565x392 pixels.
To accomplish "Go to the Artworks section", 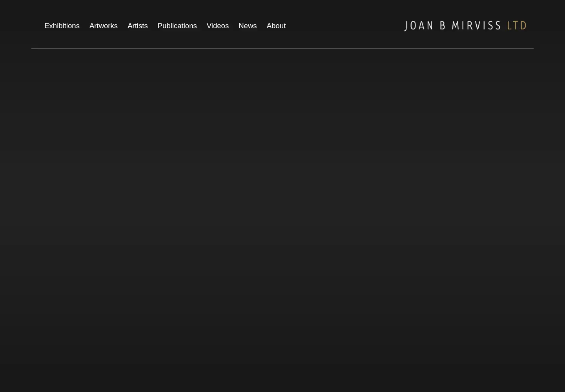I will [104, 26].
